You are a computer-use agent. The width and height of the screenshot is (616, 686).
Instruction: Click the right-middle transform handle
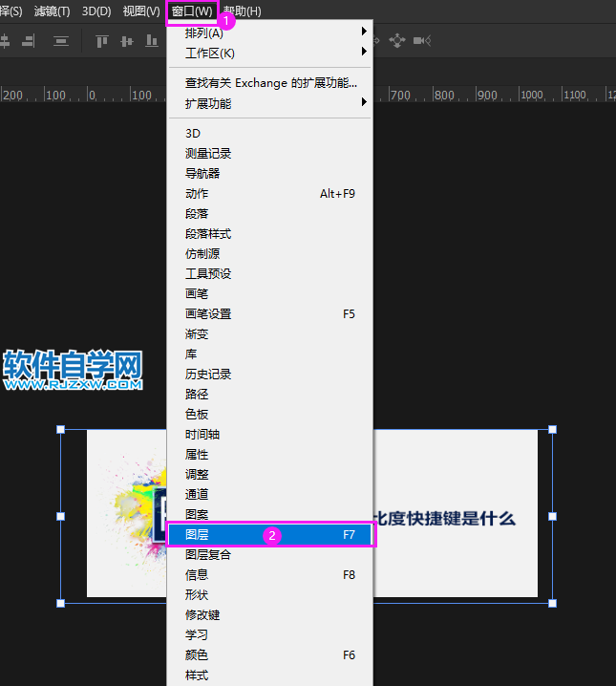(553, 516)
